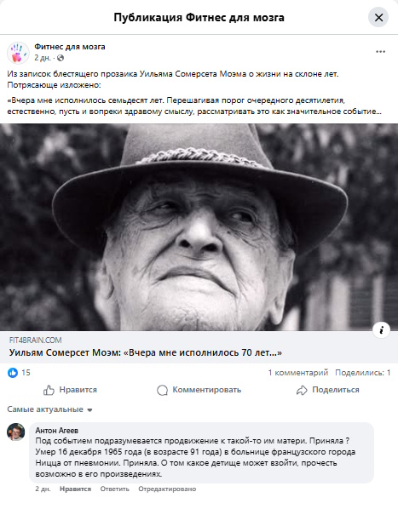The width and height of the screenshot is (398, 532).
Task: Click the Поделиться share arrow button
Action: 328,390
